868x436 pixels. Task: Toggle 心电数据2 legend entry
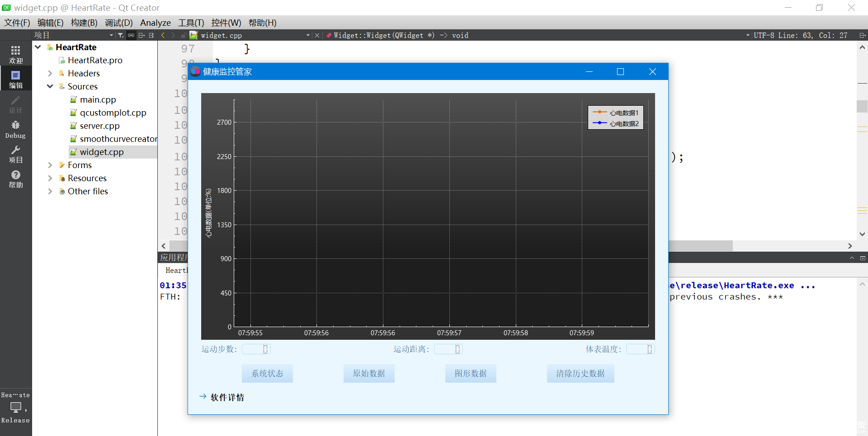coord(616,123)
